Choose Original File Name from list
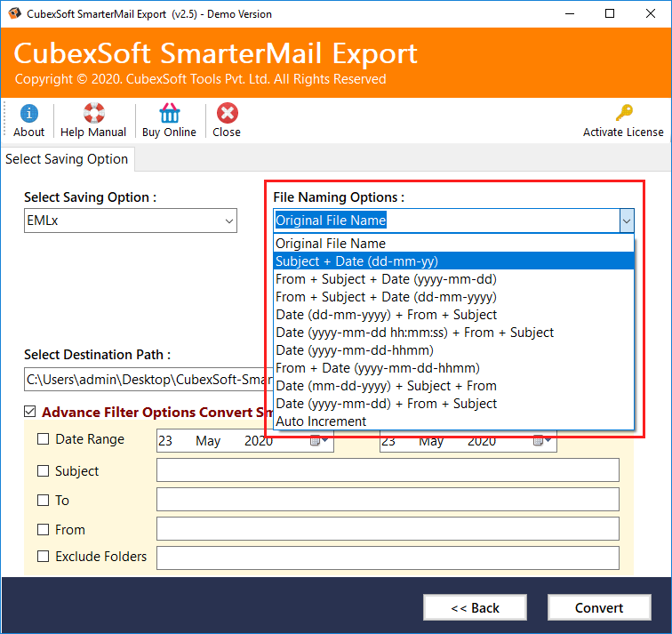672x634 pixels. point(453,244)
